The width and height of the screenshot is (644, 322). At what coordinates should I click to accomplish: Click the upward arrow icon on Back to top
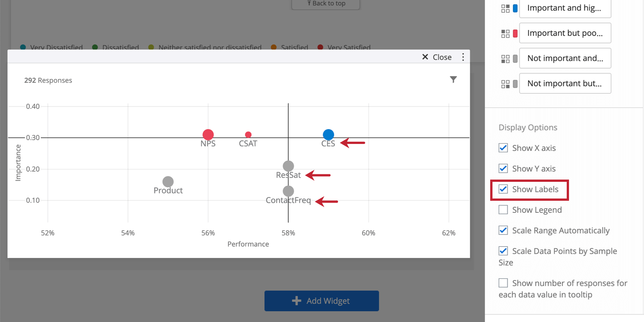[x=309, y=3]
